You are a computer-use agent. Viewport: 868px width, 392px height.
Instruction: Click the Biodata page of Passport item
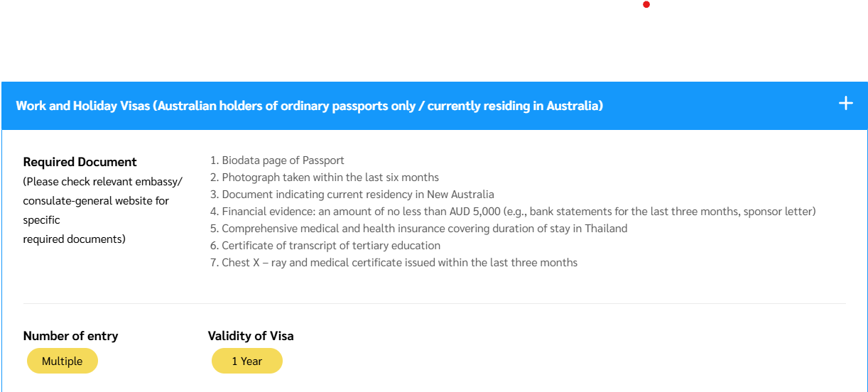[283, 160]
